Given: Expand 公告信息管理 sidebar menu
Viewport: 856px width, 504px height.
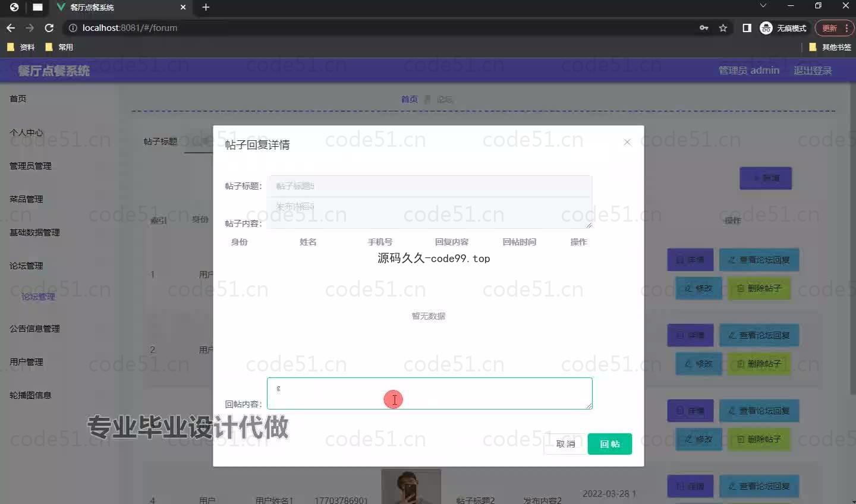Looking at the screenshot, I should [34, 329].
